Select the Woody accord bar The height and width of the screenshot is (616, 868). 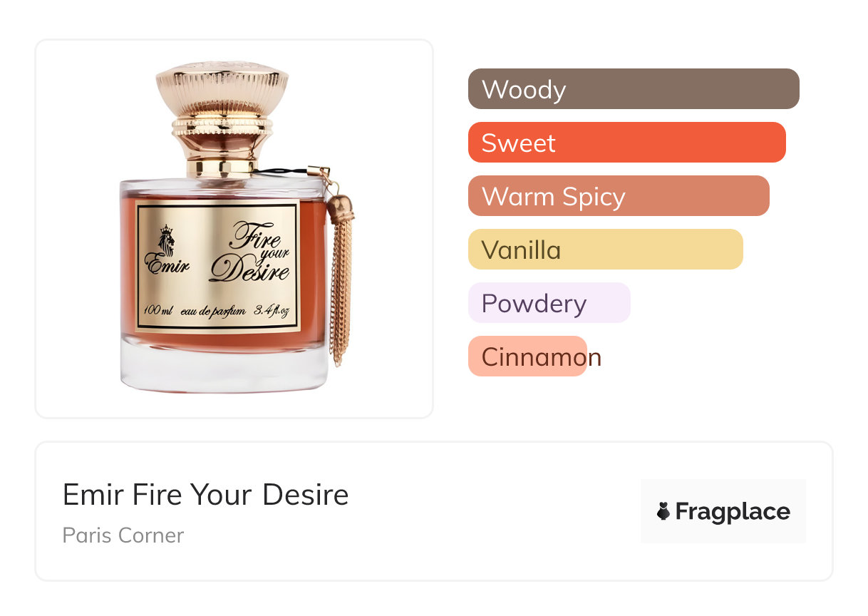pyautogui.click(x=634, y=89)
